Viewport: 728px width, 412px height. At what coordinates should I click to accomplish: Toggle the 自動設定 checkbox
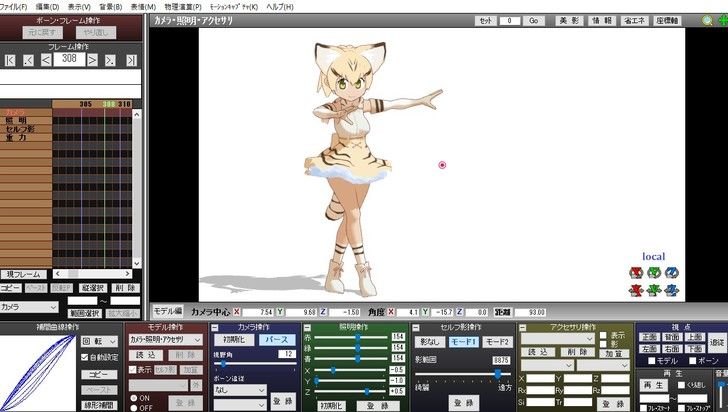(x=84, y=357)
